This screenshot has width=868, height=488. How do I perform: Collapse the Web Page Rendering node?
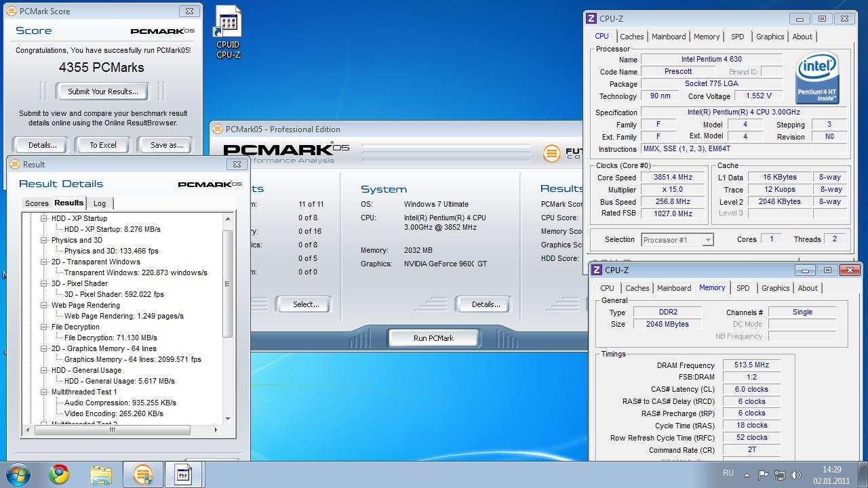tap(43, 305)
